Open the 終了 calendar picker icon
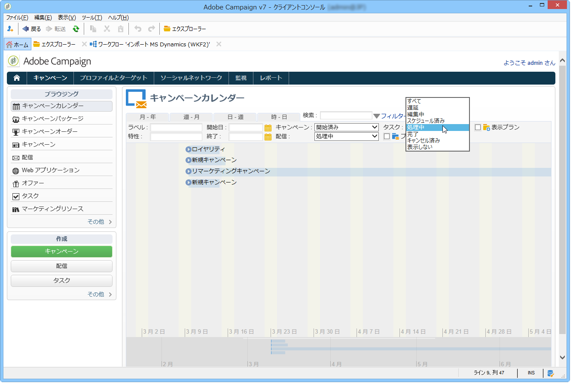 (x=268, y=137)
